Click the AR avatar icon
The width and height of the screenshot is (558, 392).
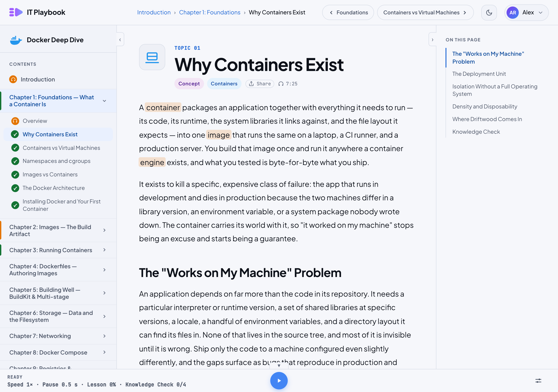[512, 13]
